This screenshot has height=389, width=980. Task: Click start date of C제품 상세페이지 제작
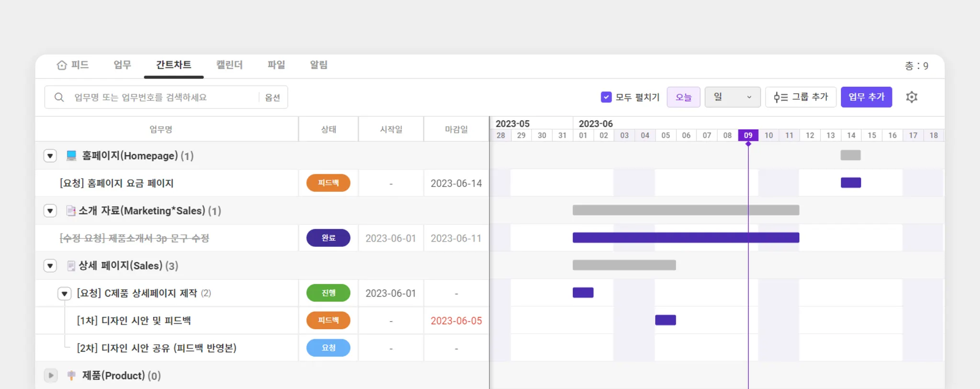click(x=391, y=293)
